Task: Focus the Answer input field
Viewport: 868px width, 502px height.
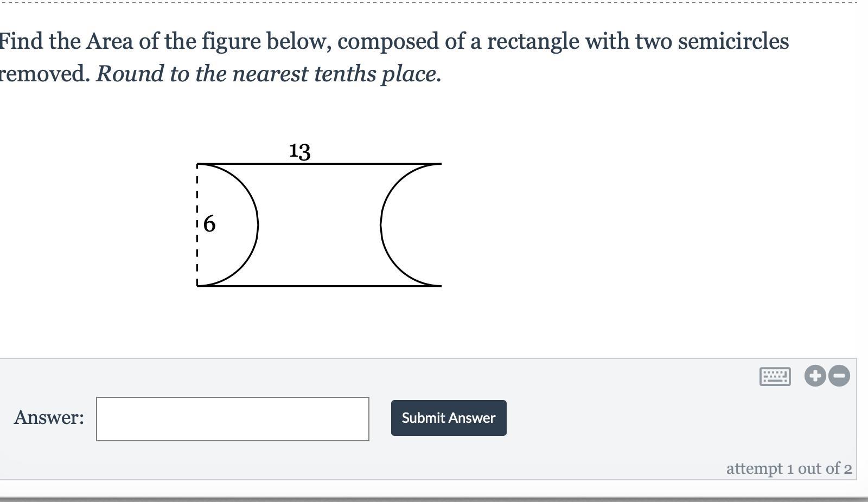Action: click(233, 419)
